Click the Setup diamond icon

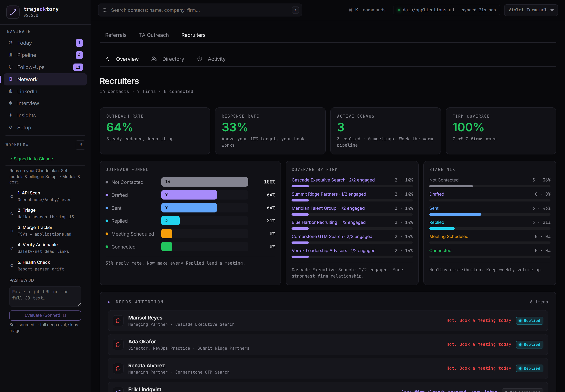(11, 127)
